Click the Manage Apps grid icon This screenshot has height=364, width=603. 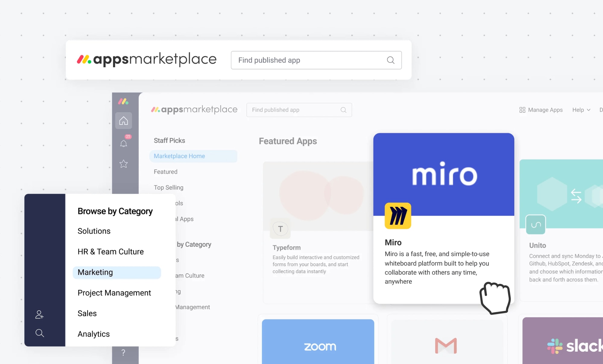click(x=521, y=110)
